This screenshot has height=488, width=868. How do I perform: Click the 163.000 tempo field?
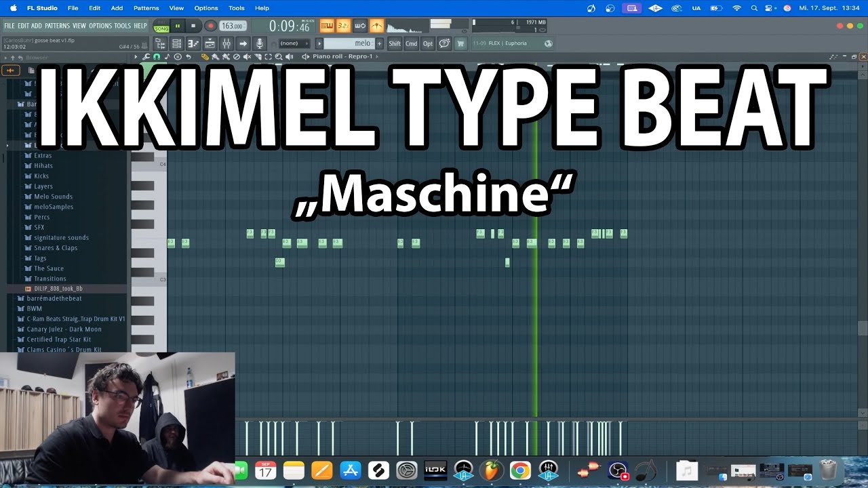233,26
